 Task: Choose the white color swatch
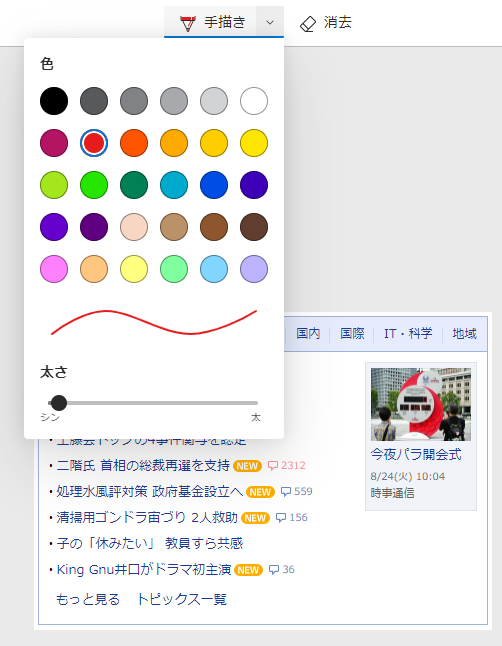(x=254, y=101)
